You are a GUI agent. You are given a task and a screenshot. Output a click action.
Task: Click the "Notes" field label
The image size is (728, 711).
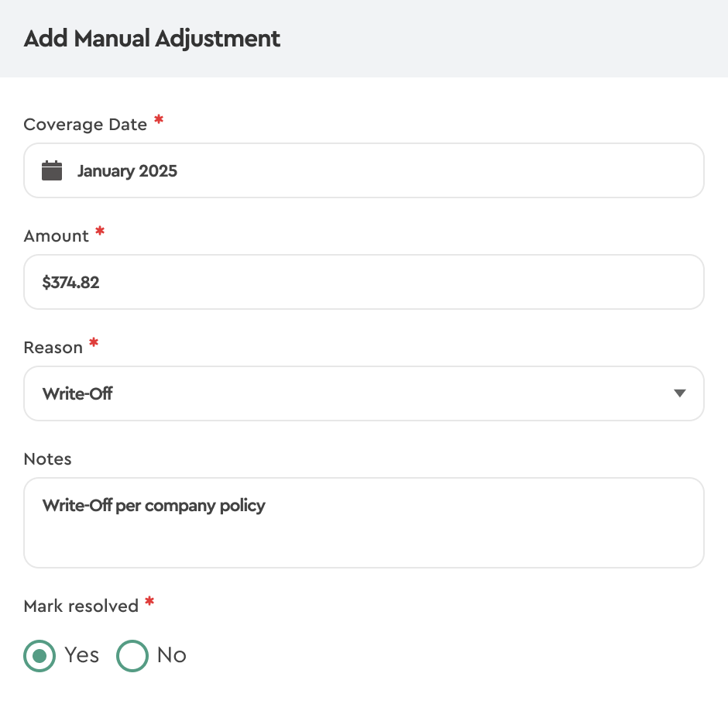pos(48,459)
